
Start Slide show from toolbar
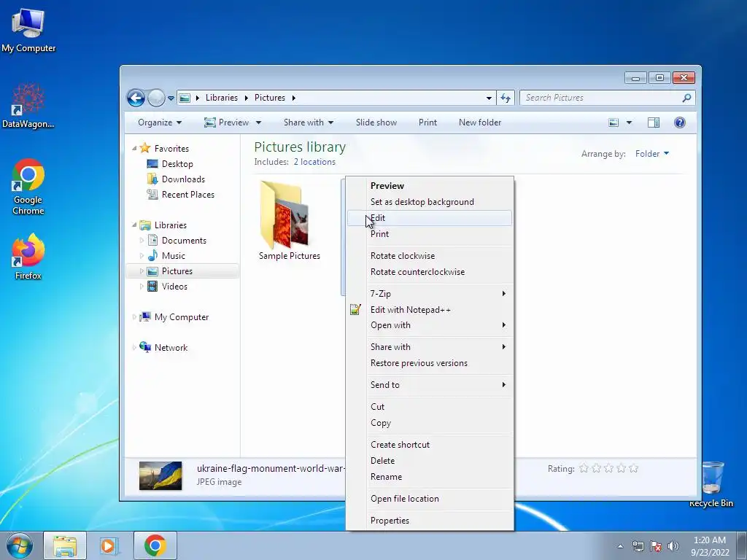coord(376,122)
